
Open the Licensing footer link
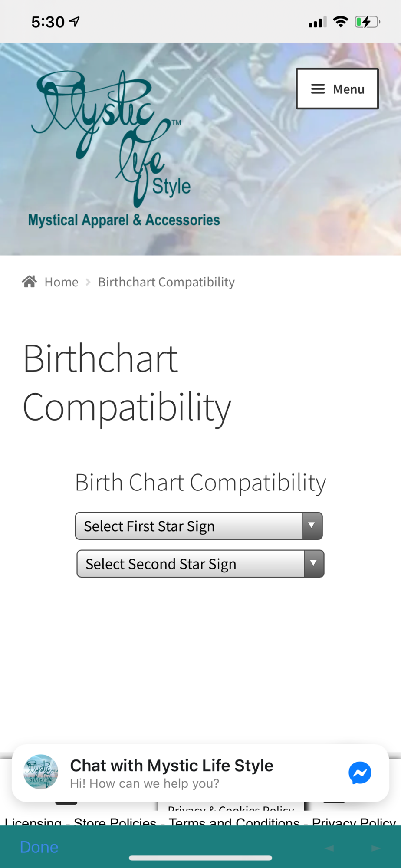coord(33,822)
